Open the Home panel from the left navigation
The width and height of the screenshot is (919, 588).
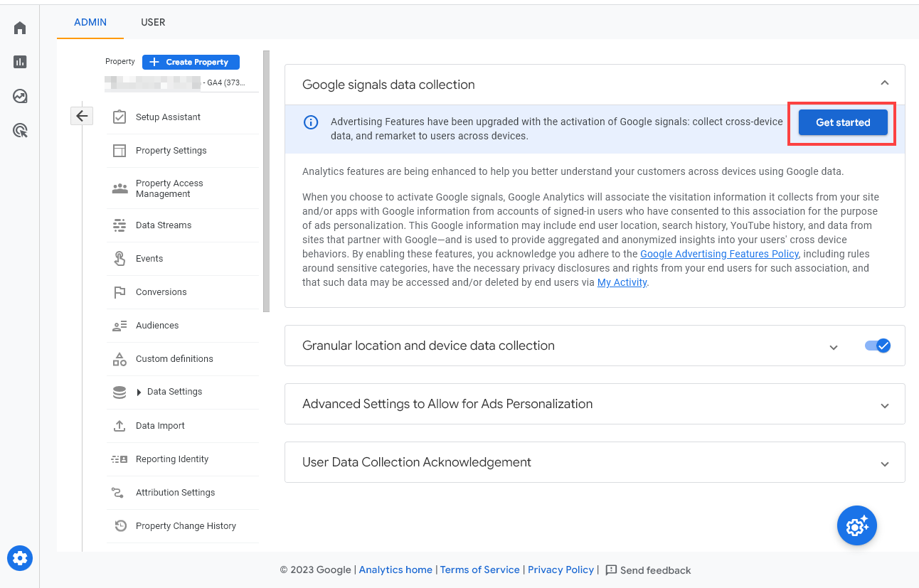(x=20, y=27)
